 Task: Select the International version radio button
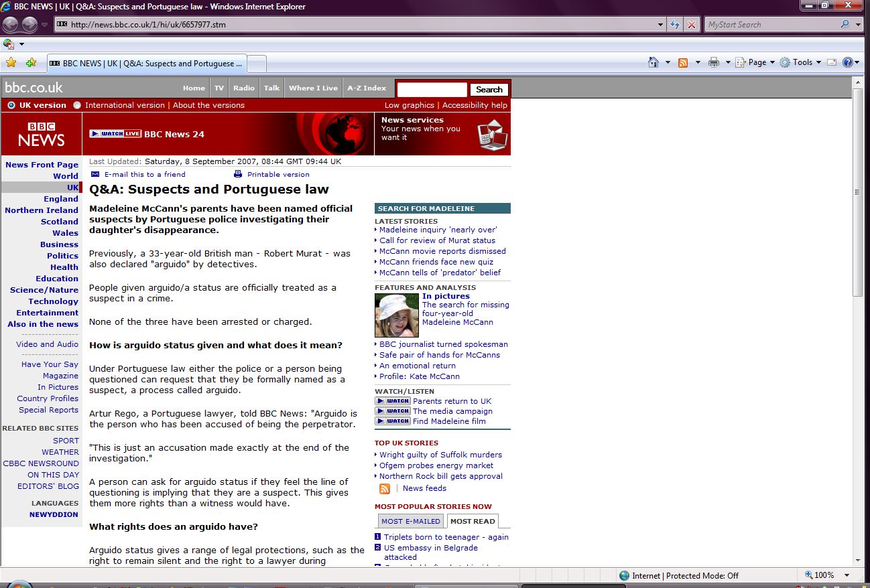click(x=77, y=105)
